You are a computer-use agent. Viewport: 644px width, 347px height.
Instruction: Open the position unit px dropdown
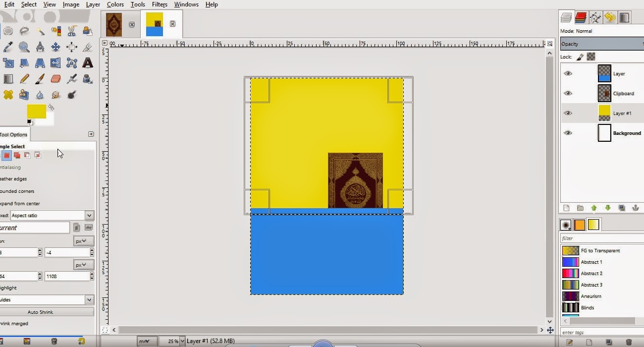[83, 241]
